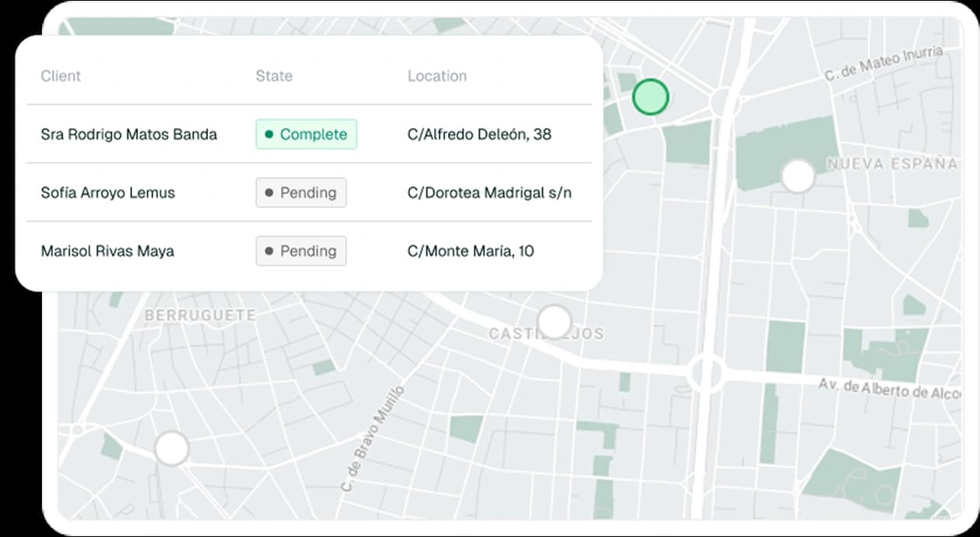This screenshot has height=537, width=980.
Task: Select the Berruguete district label on the map
Action: [x=200, y=315]
